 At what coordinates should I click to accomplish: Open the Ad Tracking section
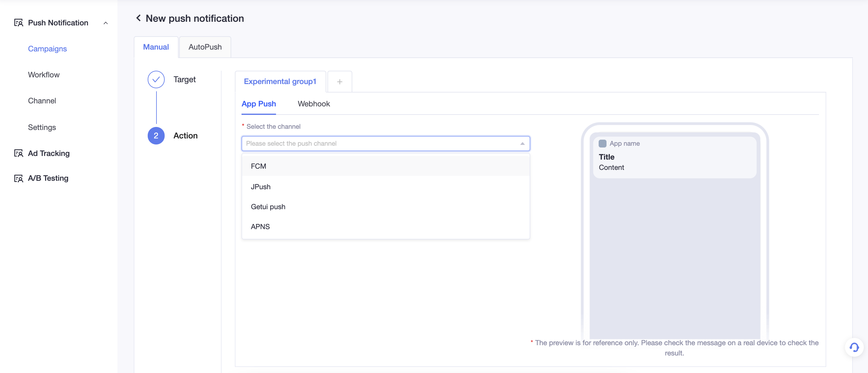48,153
